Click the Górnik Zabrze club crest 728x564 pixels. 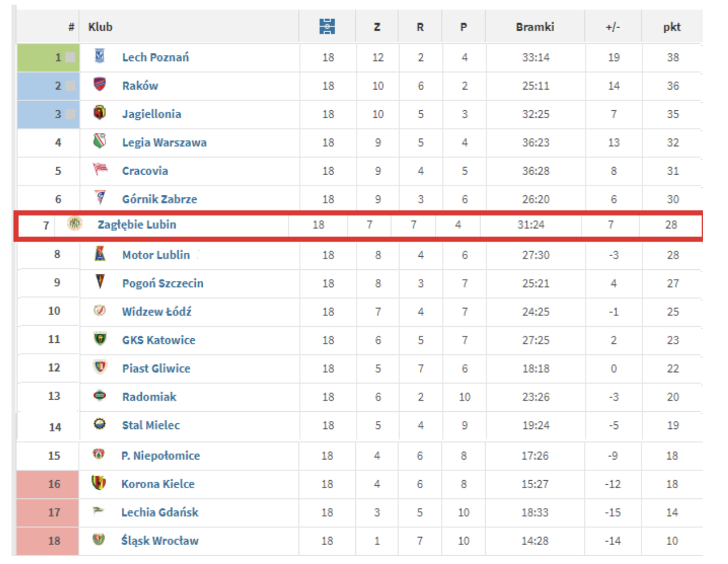point(100,198)
